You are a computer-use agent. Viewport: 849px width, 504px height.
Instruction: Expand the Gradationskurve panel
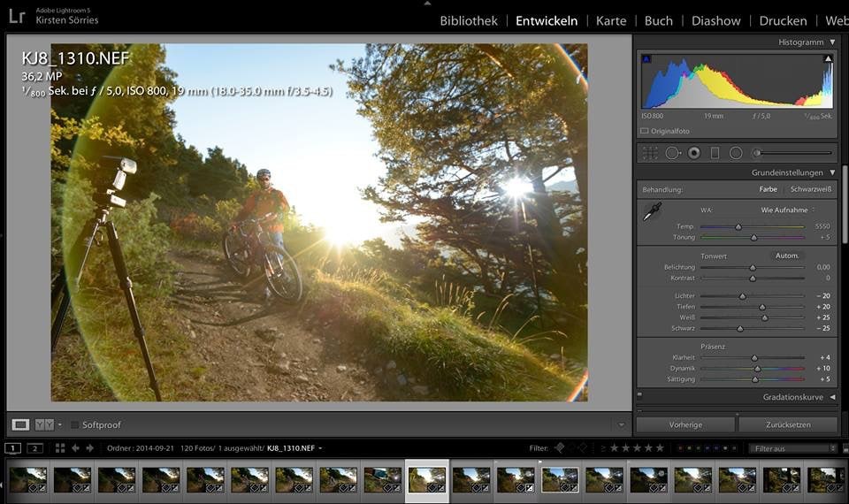832,397
